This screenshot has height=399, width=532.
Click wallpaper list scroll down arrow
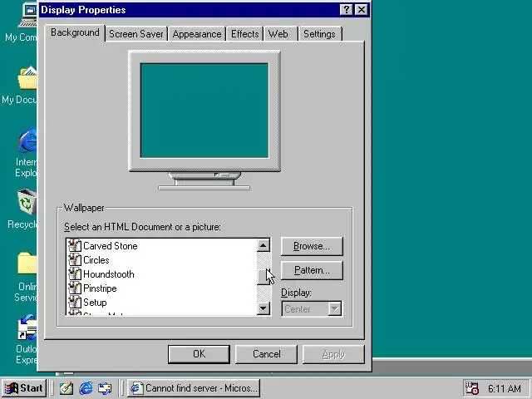[264, 308]
